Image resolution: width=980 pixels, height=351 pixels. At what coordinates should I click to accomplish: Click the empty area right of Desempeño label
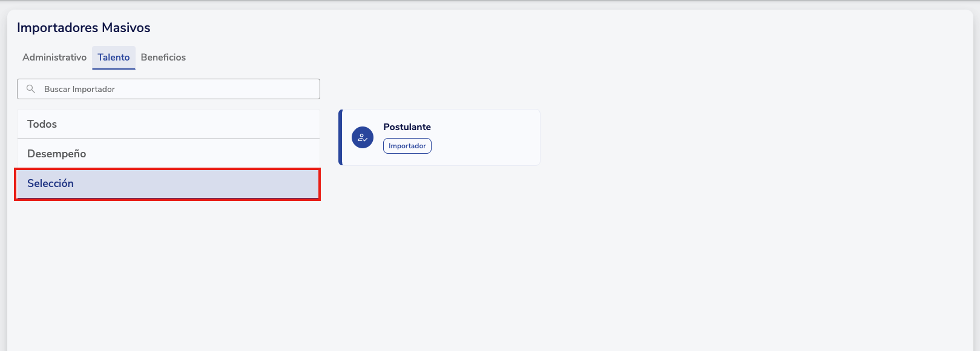(x=206, y=154)
